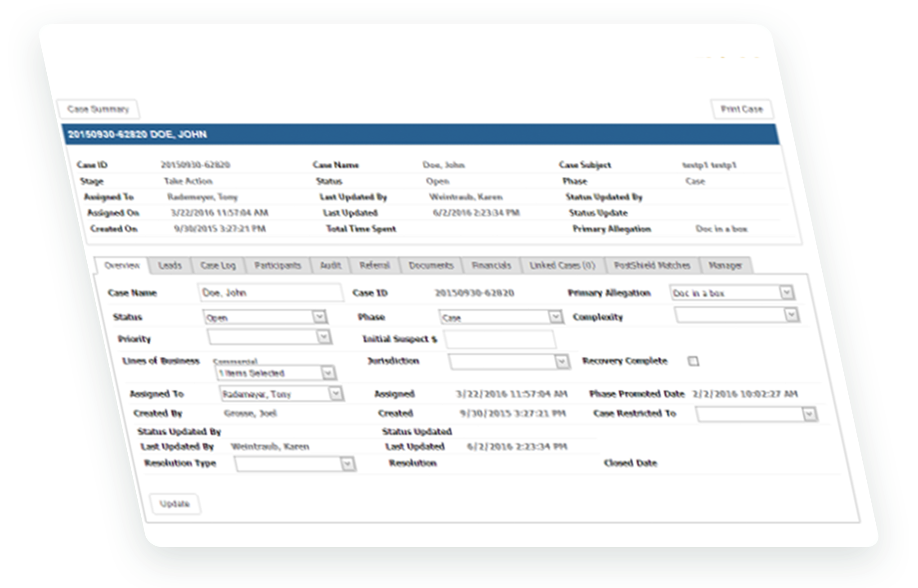Click the blue case header 20150930-62820 DOE, JOHN
The height and width of the screenshot is (588, 918).
tap(421, 135)
